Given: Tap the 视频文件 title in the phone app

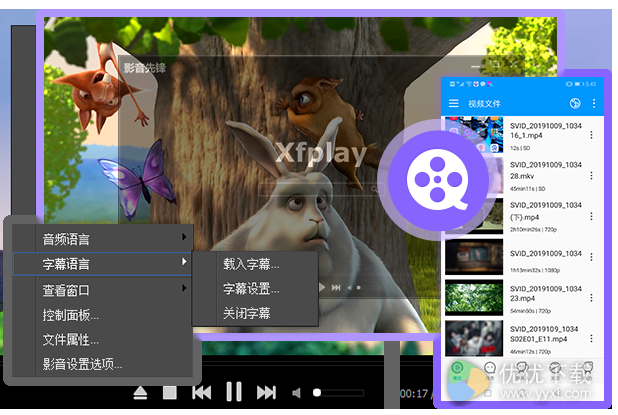Looking at the screenshot, I should 484,104.
